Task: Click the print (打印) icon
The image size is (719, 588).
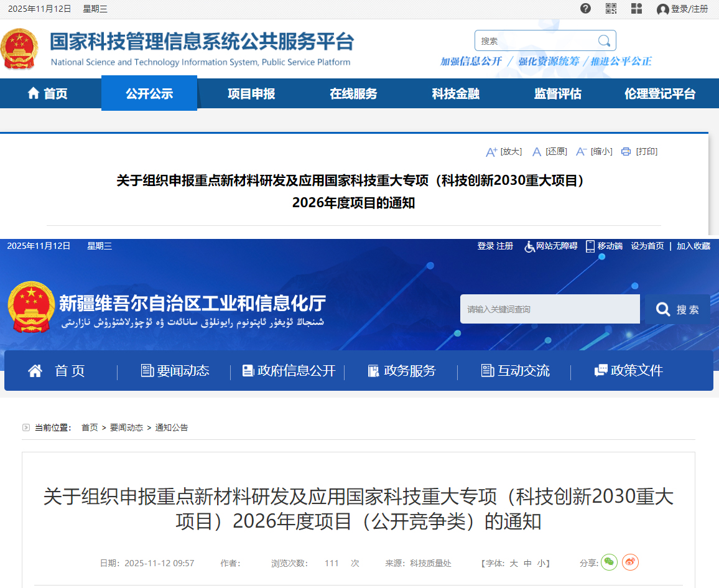Action: [626, 152]
